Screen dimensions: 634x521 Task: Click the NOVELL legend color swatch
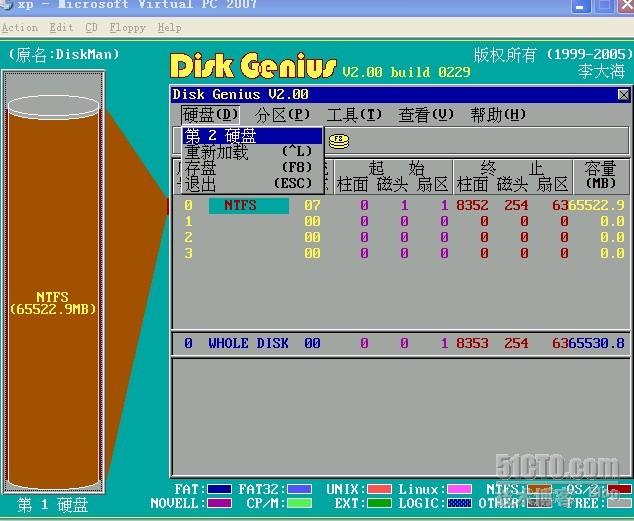coord(219,503)
